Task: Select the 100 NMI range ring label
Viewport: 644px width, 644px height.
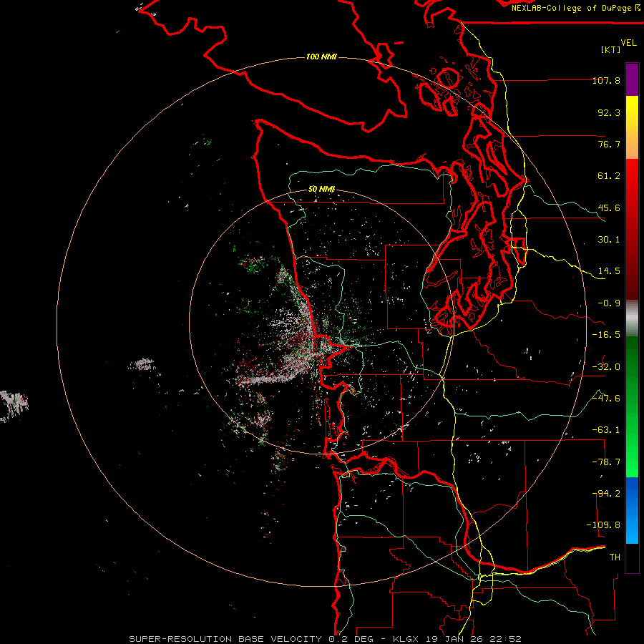Action: [321, 57]
